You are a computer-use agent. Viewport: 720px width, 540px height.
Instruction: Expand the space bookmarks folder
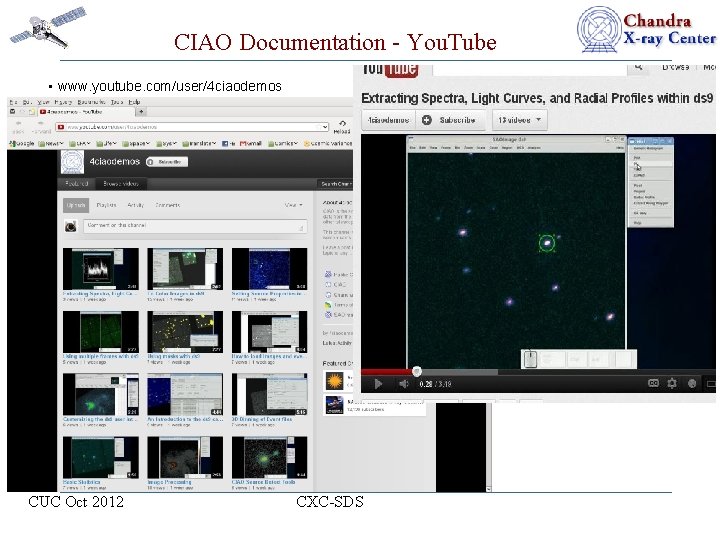pyautogui.click(x=136, y=143)
